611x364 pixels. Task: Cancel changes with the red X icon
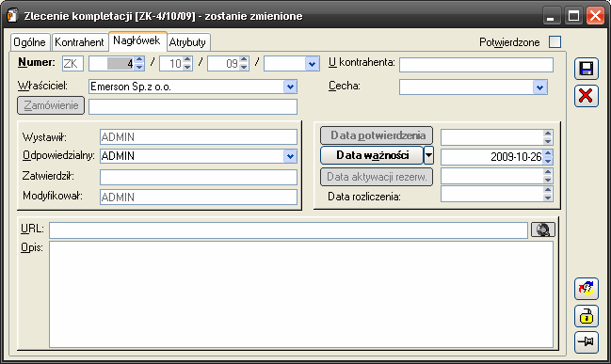587,95
